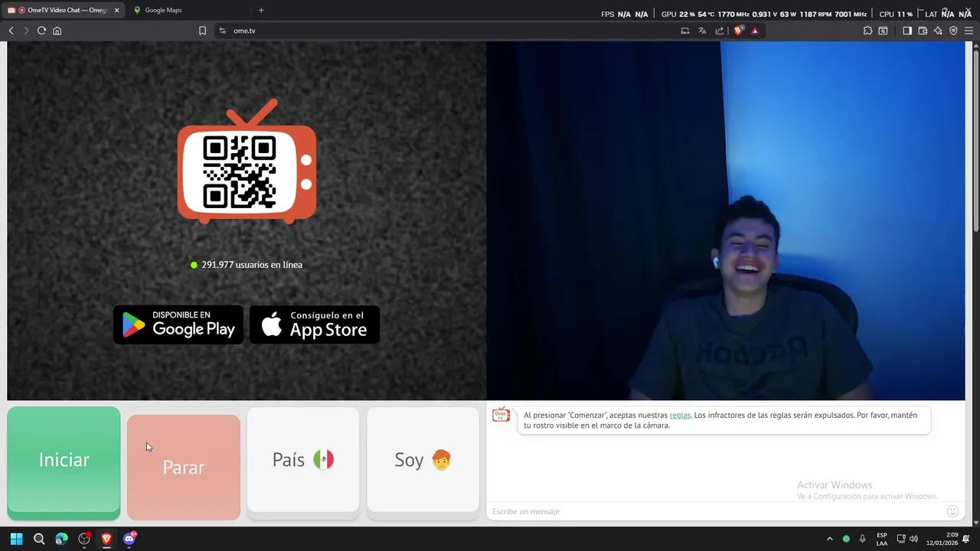Open the page translate icon

[x=702, y=31]
